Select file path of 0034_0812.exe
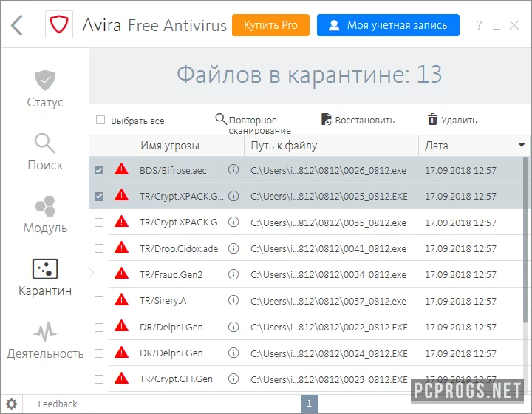 (x=328, y=274)
